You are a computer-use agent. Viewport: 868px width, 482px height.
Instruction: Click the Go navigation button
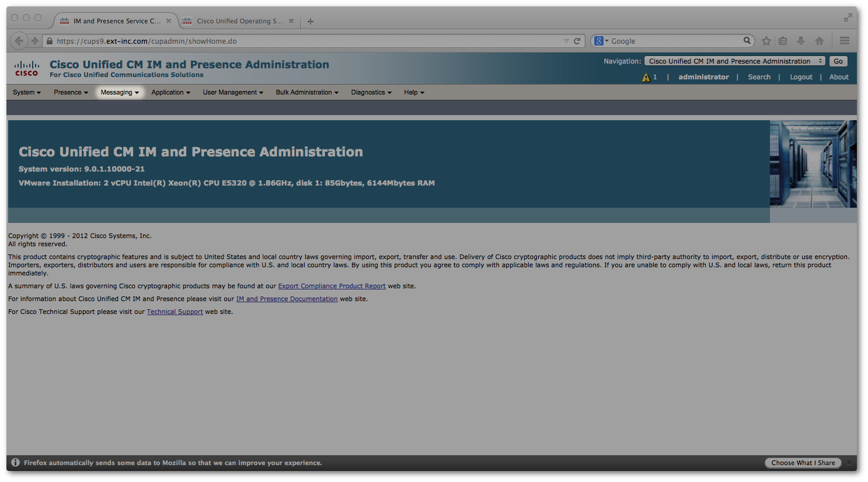pos(838,61)
